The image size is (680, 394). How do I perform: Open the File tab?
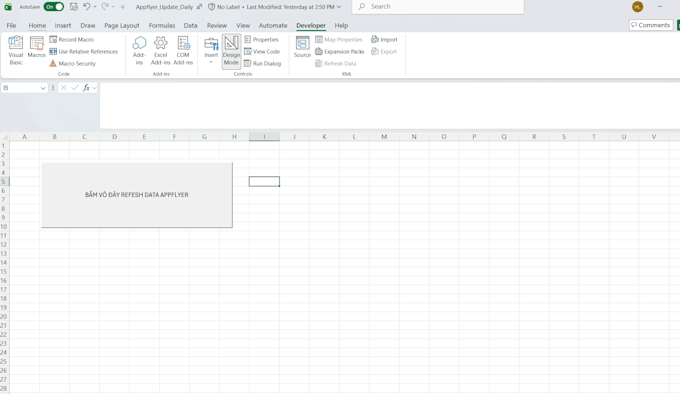click(11, 26)
